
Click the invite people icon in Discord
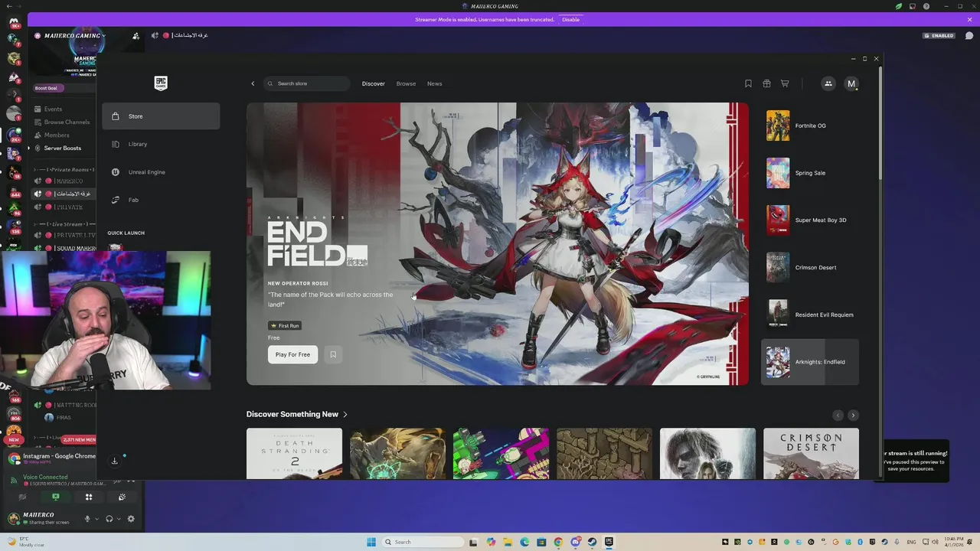point(136,36)
